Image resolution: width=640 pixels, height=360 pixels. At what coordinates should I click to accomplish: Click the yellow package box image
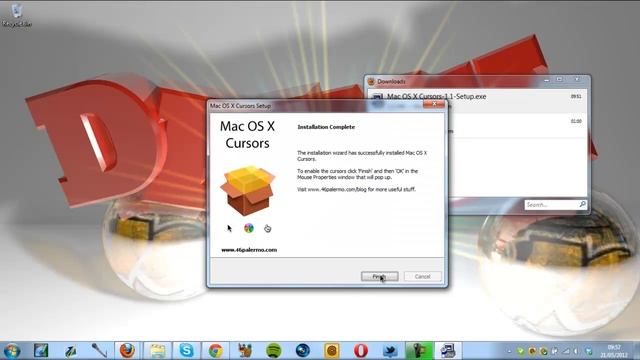[x=248, y=190]
